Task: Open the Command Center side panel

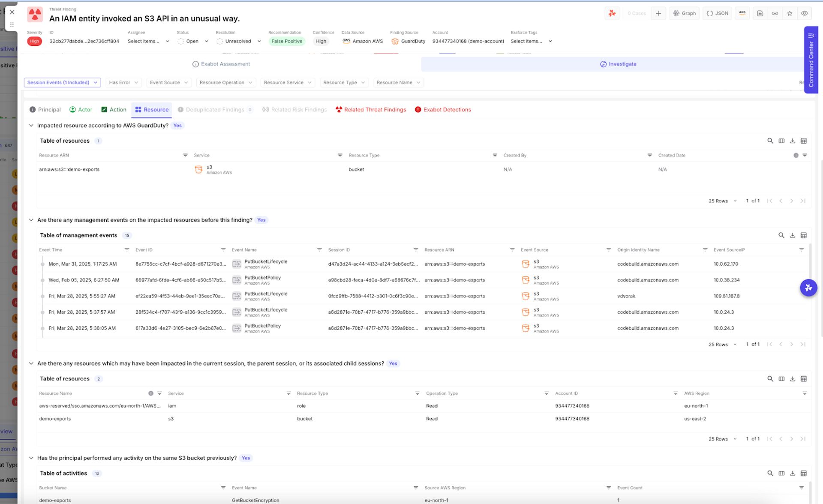Action: (811, 60)
